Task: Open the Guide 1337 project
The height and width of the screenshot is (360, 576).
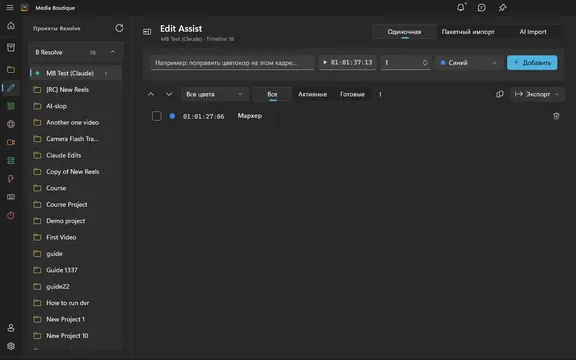Action: pos(75,270)
